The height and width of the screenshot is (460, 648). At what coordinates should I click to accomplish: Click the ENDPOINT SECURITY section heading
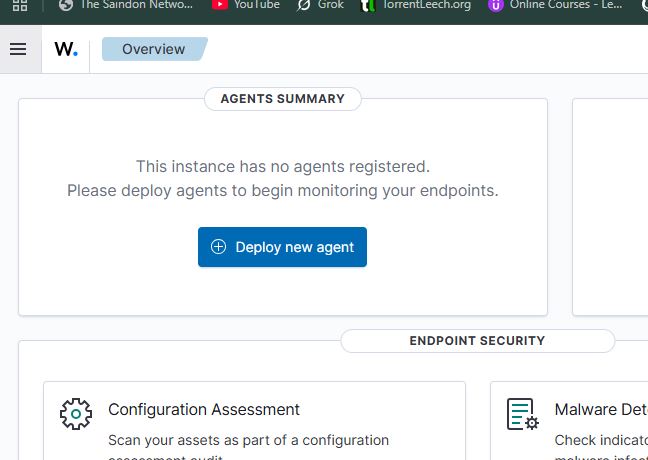point(477,341)
